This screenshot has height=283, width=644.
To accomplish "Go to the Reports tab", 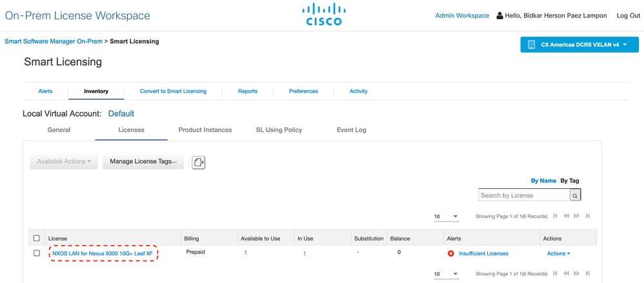I will tap(248, 91).
